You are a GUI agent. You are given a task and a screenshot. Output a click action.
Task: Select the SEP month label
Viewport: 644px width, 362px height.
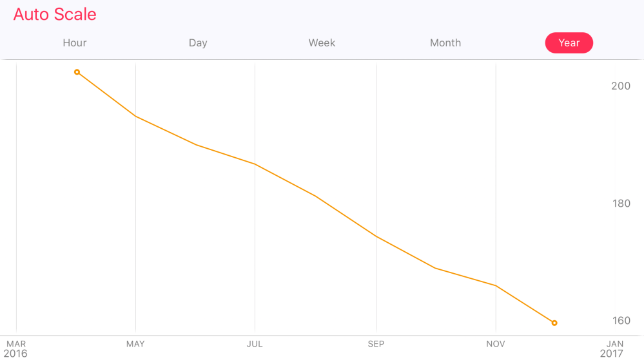click(x=376, y=344)
